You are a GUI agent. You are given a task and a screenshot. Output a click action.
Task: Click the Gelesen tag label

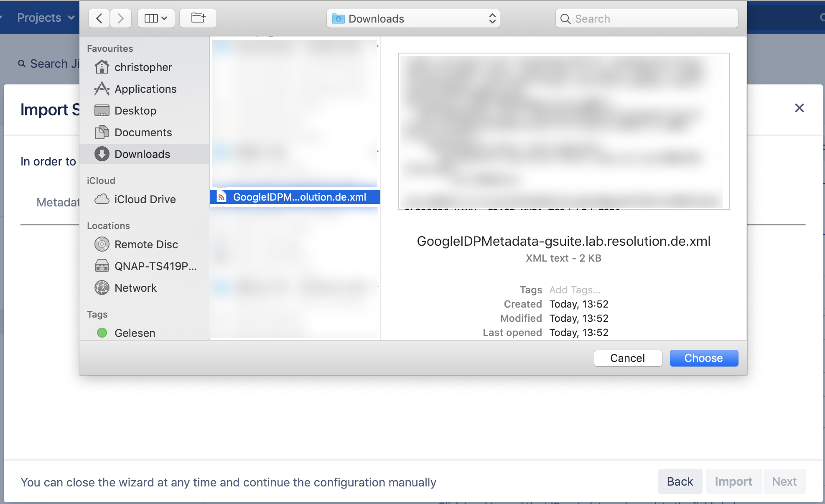[135, 333]
